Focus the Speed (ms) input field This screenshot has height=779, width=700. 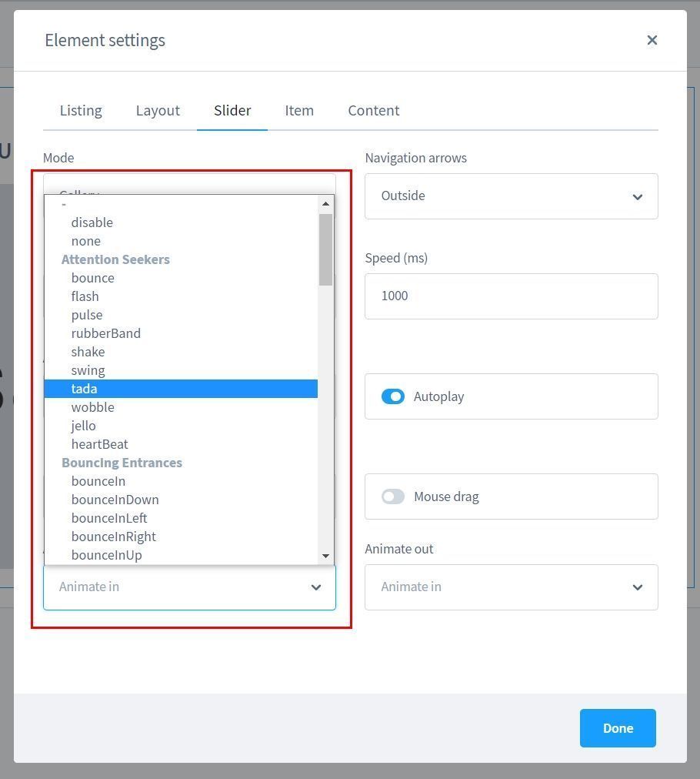(511, 296)
